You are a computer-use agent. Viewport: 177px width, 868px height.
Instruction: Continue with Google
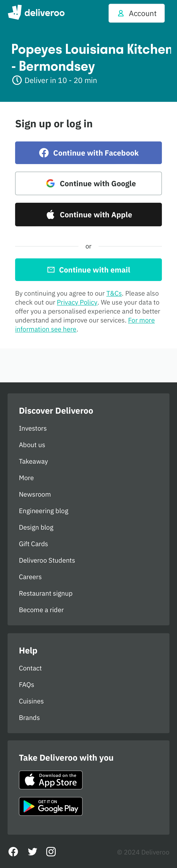click(x=88, y=183)
